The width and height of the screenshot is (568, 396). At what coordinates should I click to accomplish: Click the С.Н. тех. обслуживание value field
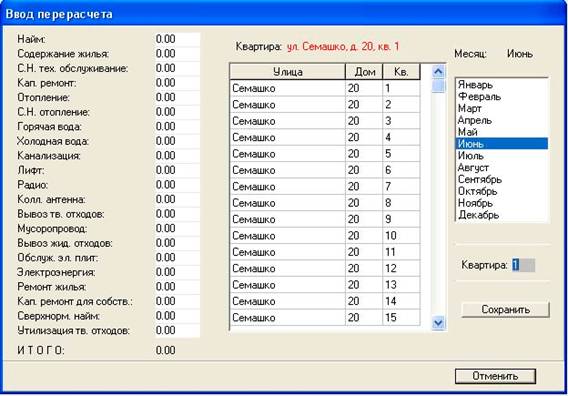pyautogui.click(x=177, y=68)
